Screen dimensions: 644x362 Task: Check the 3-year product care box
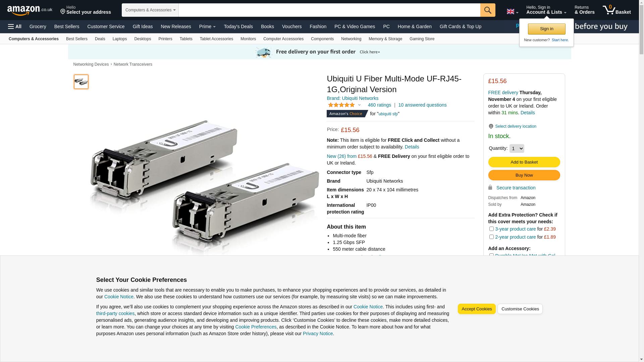pyautogui.click(x=491, y=229)
